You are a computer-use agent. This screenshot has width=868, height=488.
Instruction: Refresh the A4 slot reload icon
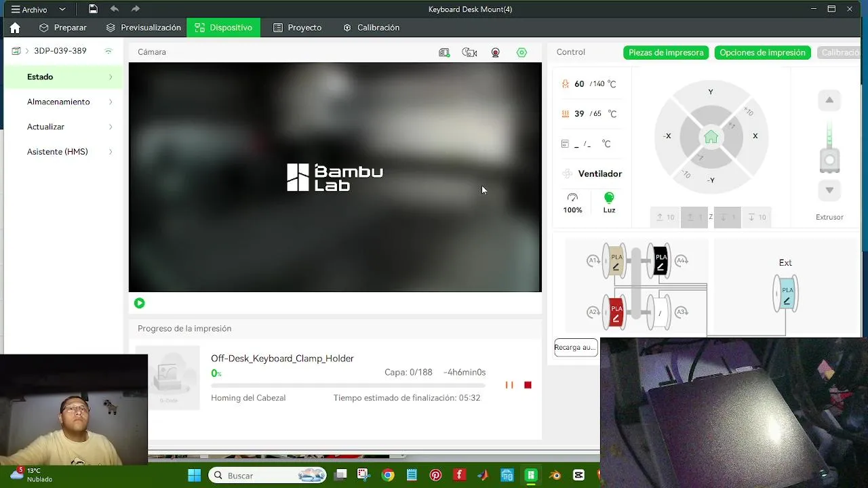point(682,260)
